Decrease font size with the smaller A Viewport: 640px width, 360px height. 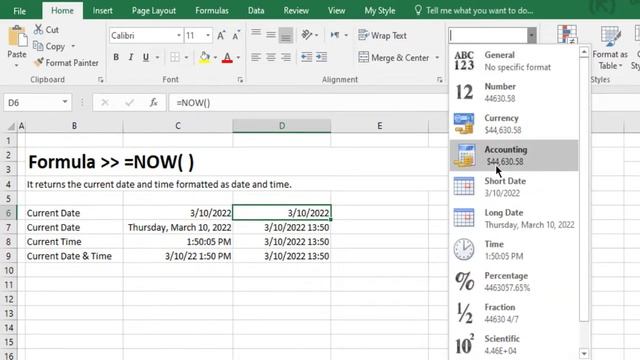tap(236, 36)
